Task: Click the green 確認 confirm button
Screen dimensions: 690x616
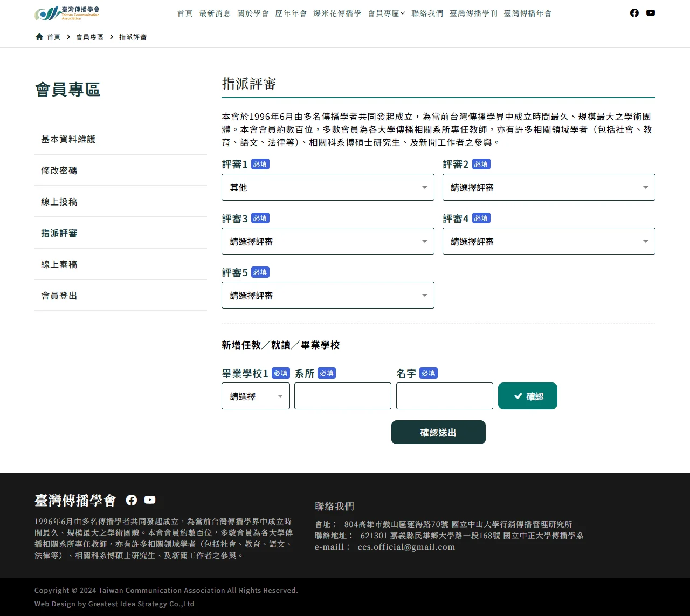Action: tap(527, 395)
